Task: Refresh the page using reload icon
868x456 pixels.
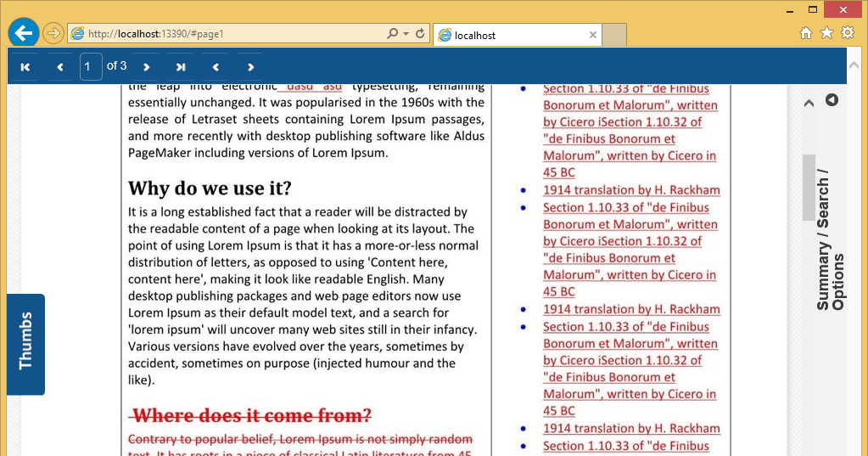Action: 420,34
